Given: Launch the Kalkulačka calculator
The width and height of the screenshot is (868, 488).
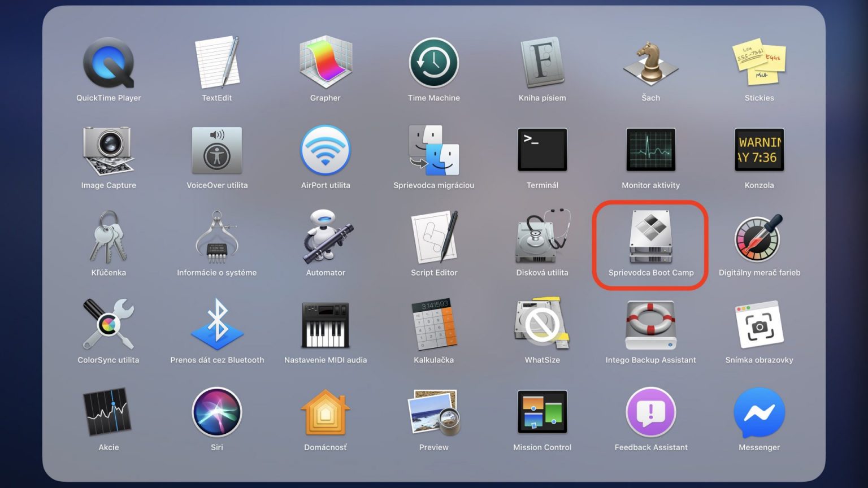Looking at the screenshot, I should pyautogui.click(x=434, y=325).
